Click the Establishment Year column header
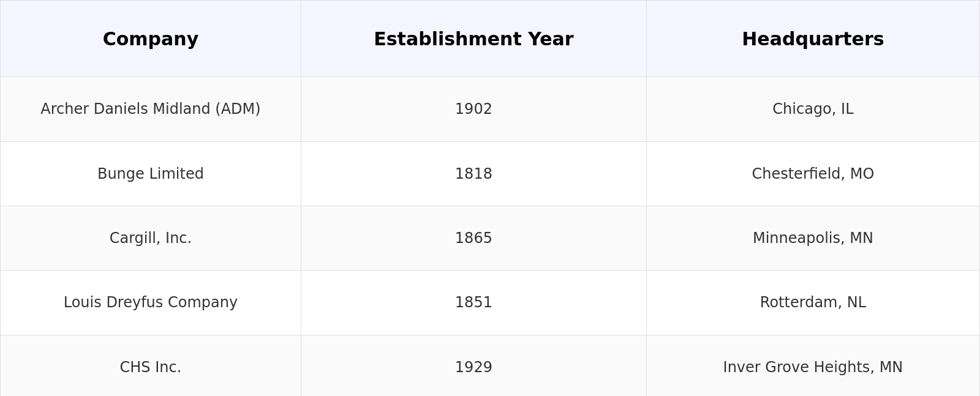The image size is (980, 396). tap(473, 39)
